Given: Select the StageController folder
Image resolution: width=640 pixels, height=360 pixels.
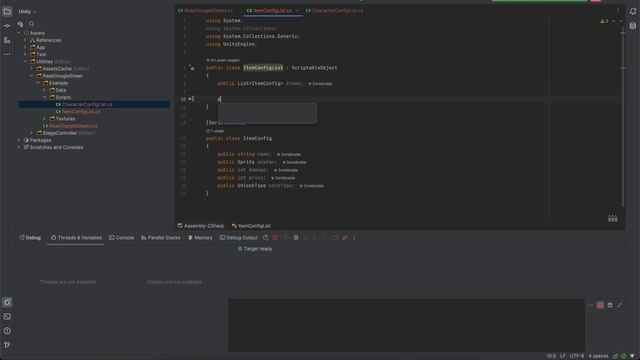Looking at the screenshot, I should click(x=60, y=133).
